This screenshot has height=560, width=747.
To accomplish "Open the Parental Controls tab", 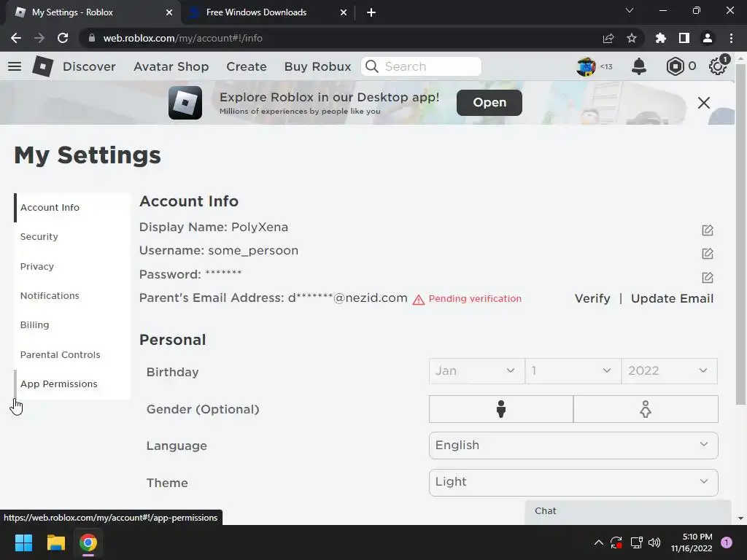I will tap(72, 355).
